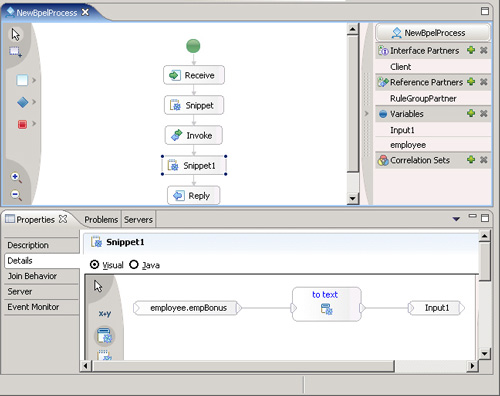This screenshot has width=500, height=396.
Task: Switch to the Properties tab
Action: pyautogui.click(x=36, y=219)
